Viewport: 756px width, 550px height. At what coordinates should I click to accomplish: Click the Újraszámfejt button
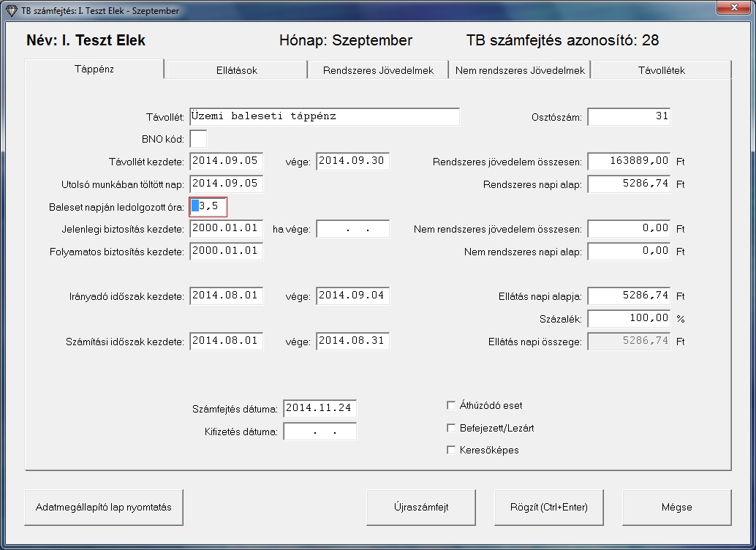pos(421,507)
